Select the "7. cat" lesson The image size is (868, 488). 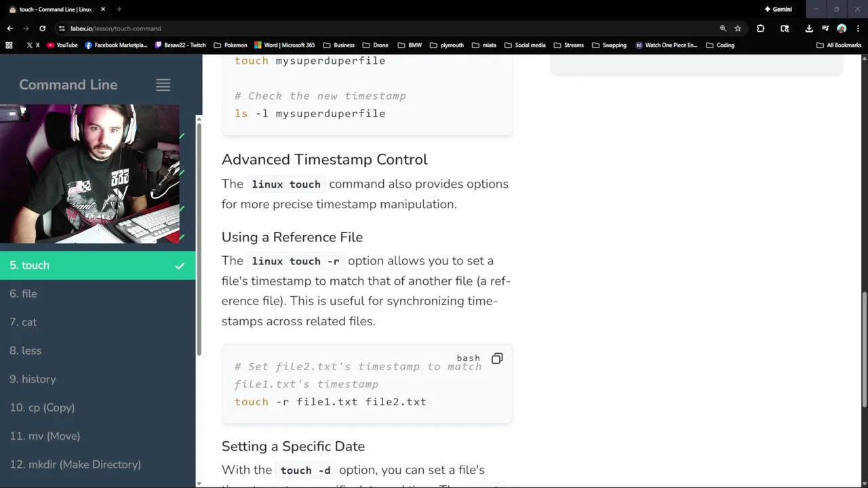pos(24,322)
